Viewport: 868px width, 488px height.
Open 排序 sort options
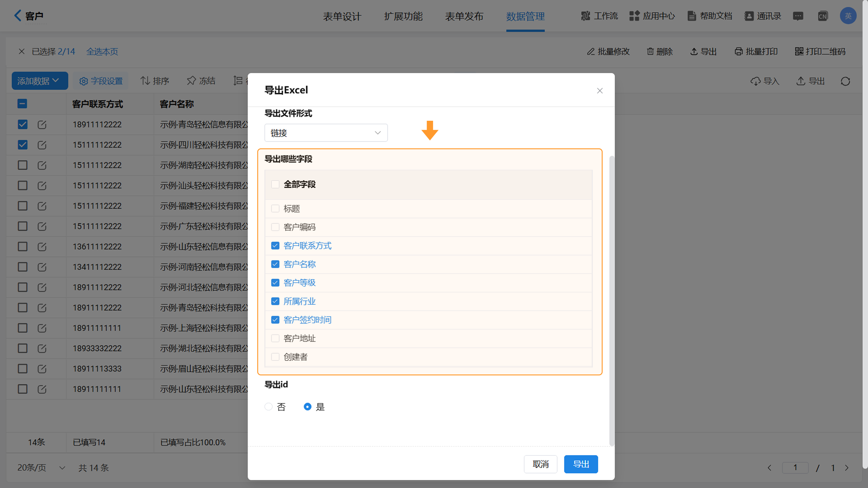click(x=155, y=81)
